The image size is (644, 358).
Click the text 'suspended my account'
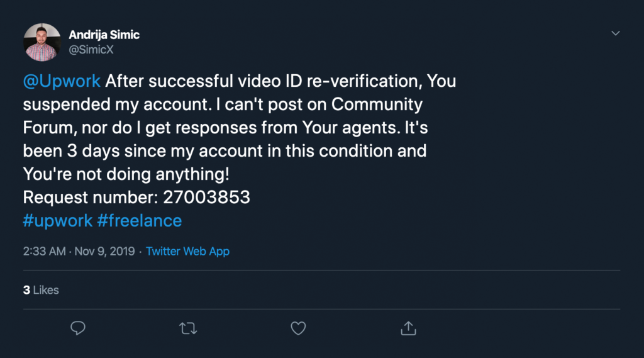click(118, 104)
